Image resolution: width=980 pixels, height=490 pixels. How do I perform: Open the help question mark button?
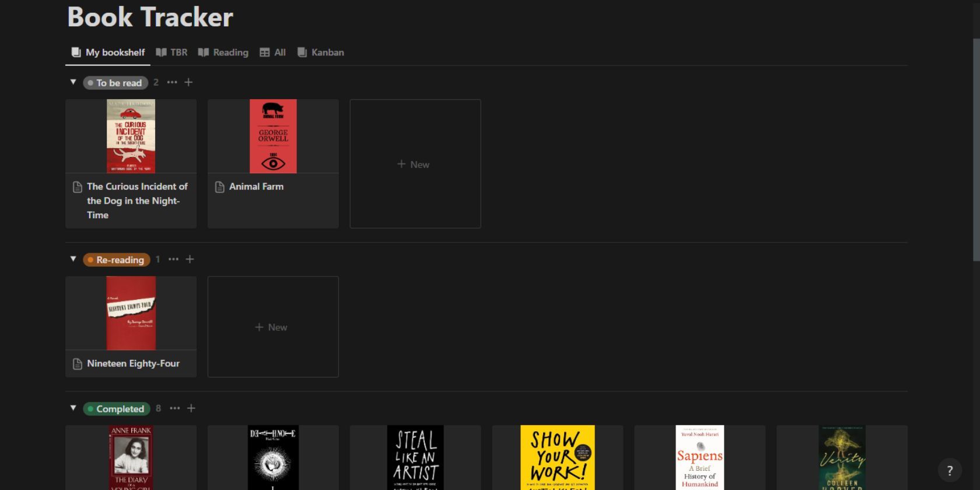950,470
